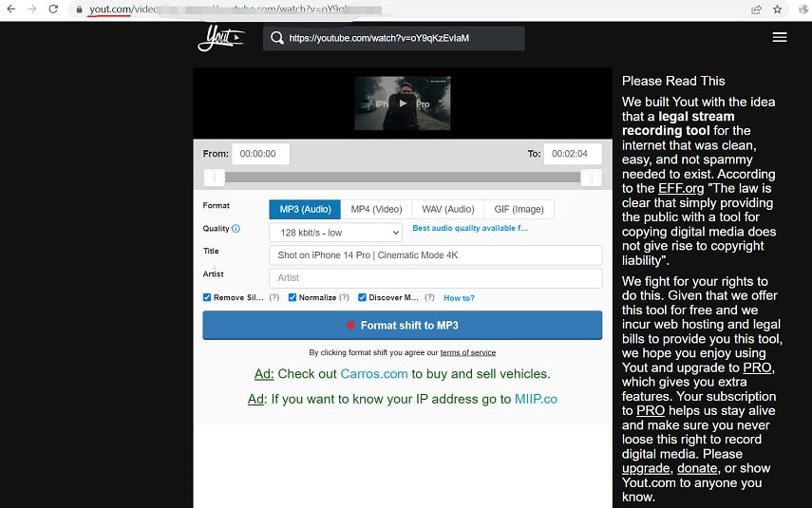
Task: Click the upgrade link
Action: click(x=646, y=468)
